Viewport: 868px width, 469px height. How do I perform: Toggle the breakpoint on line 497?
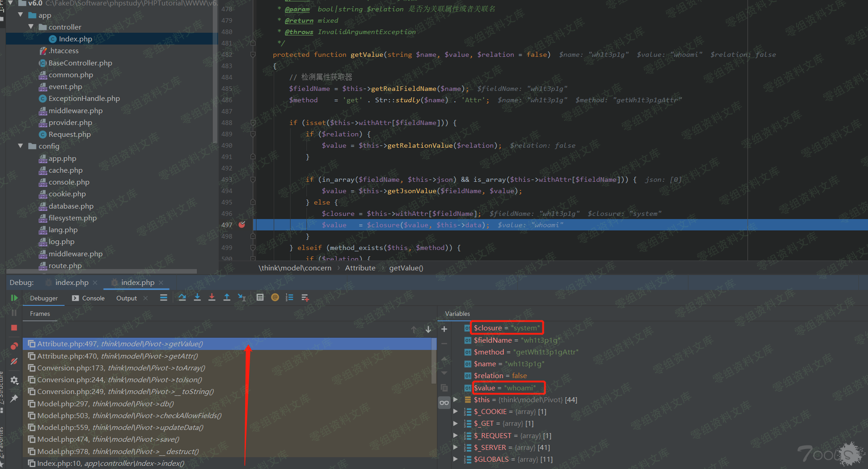(242, 225)
